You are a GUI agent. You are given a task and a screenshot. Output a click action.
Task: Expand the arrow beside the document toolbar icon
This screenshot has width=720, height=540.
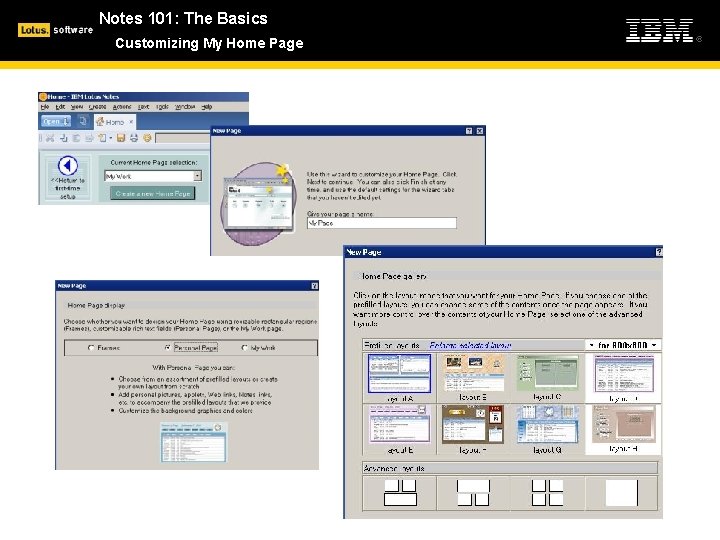111,138
